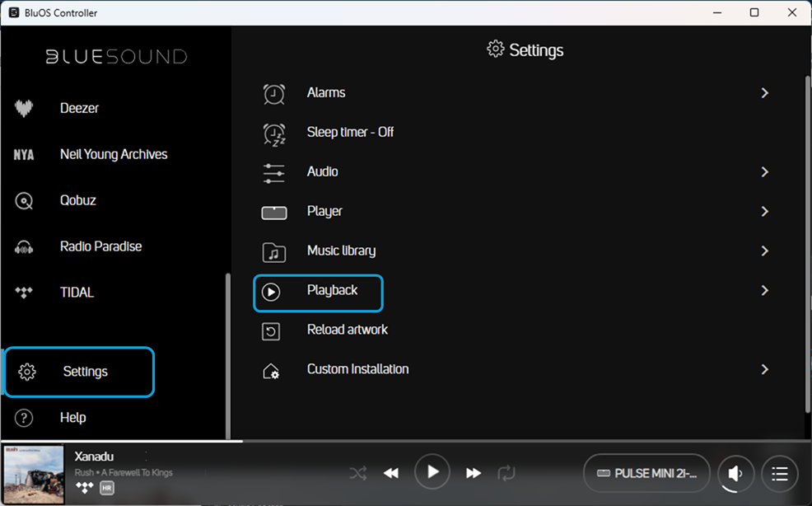The image size is (812, 506).
Task: Click the Radio Paradise headphones icon
Action: click(x=24, y=246)
